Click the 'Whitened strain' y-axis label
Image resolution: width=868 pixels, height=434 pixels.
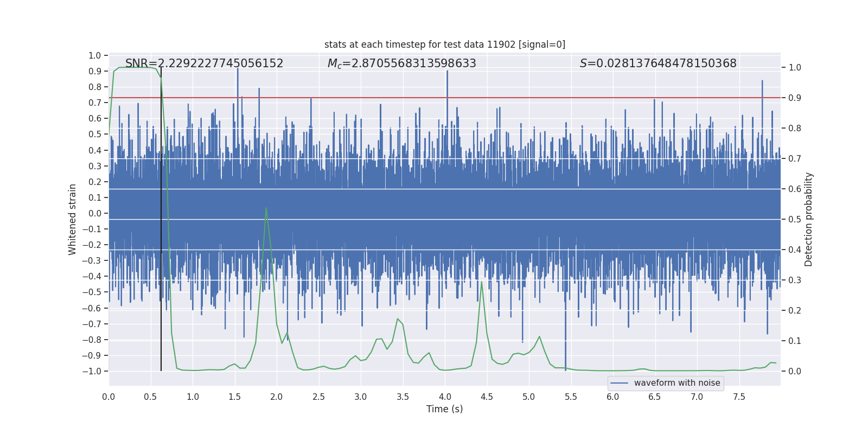coord(72,219)
